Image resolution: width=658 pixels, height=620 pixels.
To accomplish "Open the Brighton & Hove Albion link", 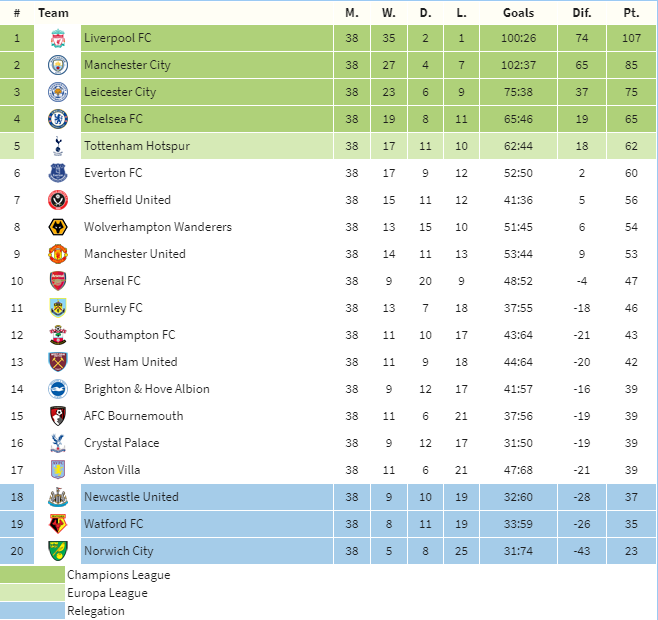I will [146, 389].
